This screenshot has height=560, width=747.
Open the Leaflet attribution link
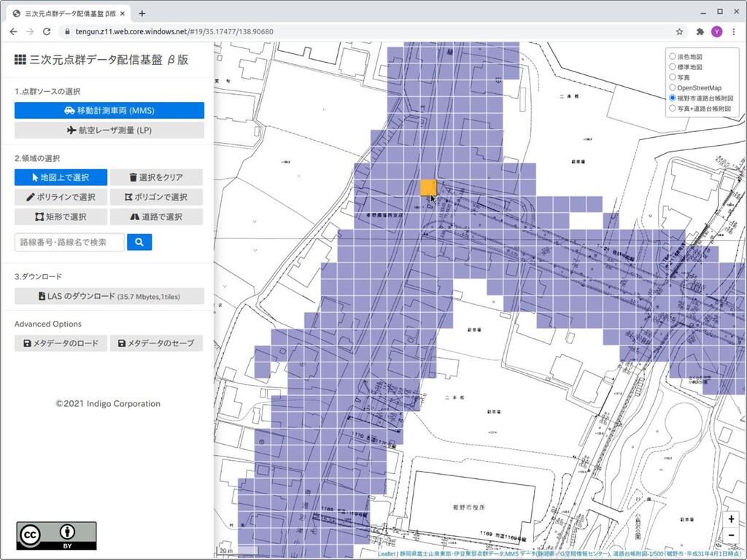[387, 554]
